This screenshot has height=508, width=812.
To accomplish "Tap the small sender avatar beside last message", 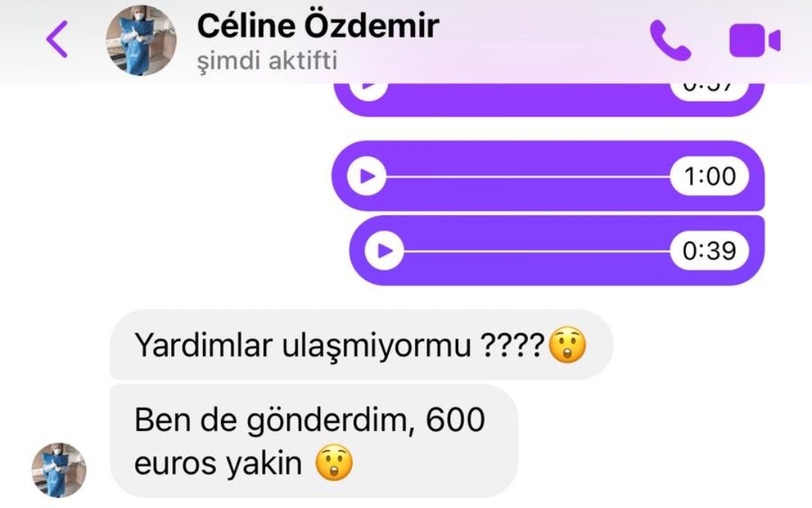I will coord(59,470).
